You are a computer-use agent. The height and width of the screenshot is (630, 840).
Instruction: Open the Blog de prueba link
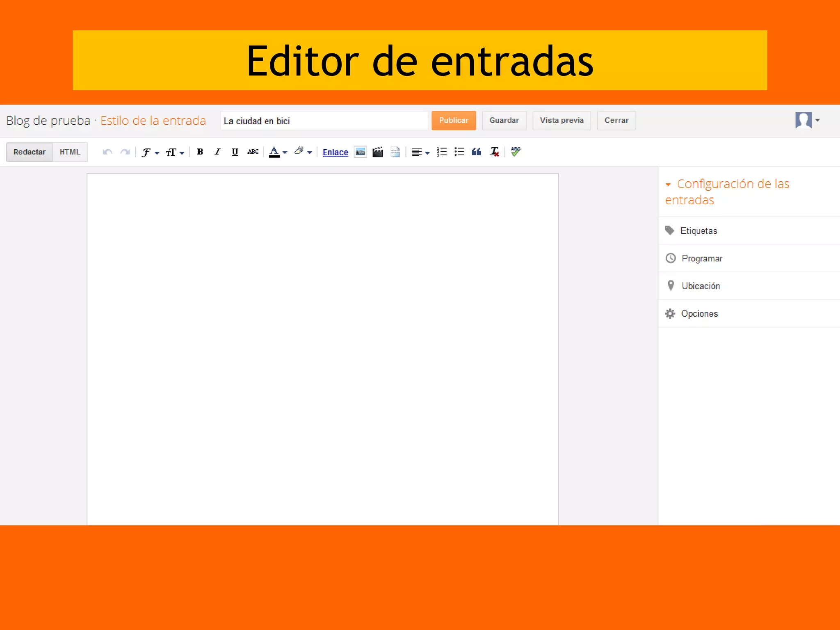pyautogui.click(x=48, y=121)
